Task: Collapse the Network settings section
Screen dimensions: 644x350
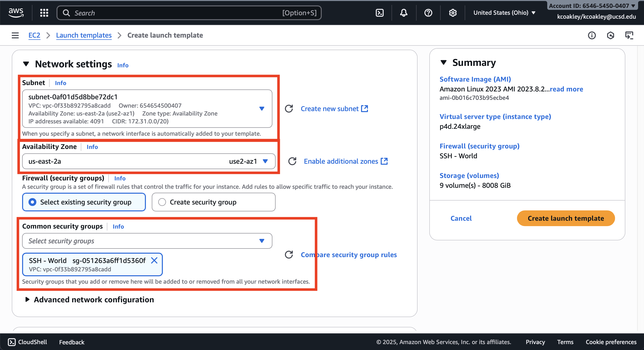Action: pos(26,64)
